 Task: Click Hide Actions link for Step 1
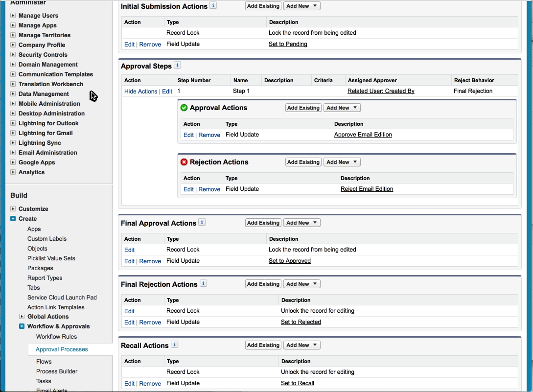click(x=140, y=92)
